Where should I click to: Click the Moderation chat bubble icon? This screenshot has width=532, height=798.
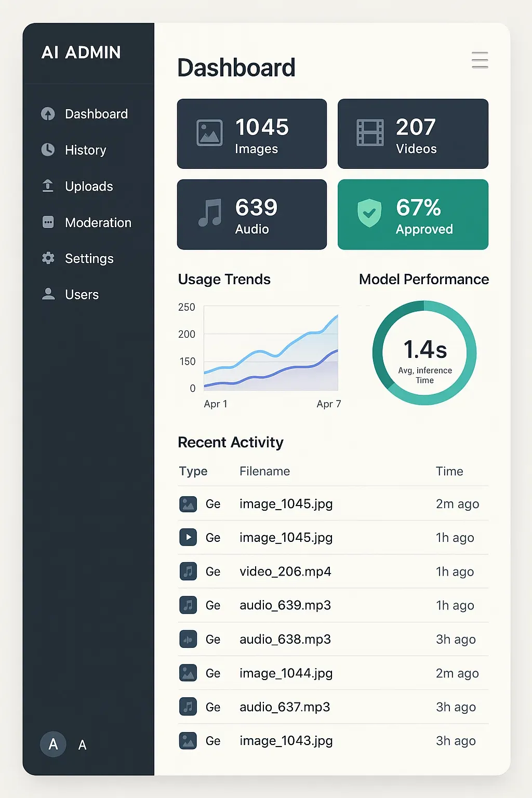(48, 222)
